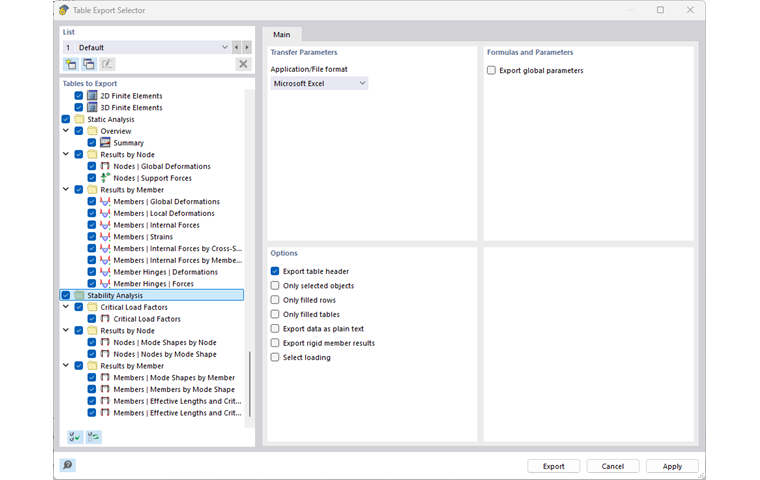Click the Apply button

point(672,466)
